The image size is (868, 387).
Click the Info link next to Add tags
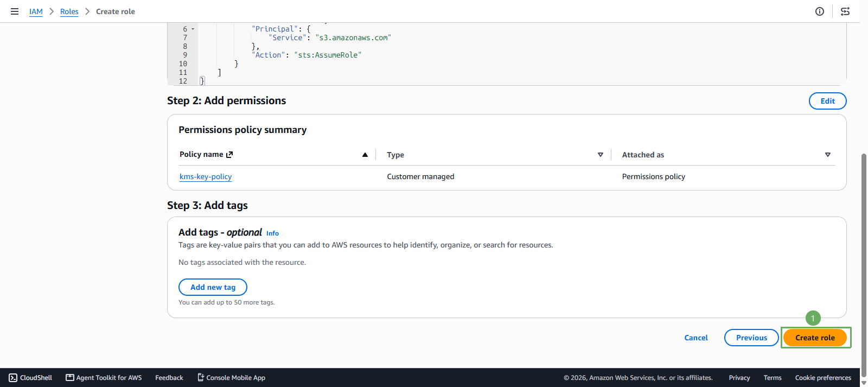272,233
